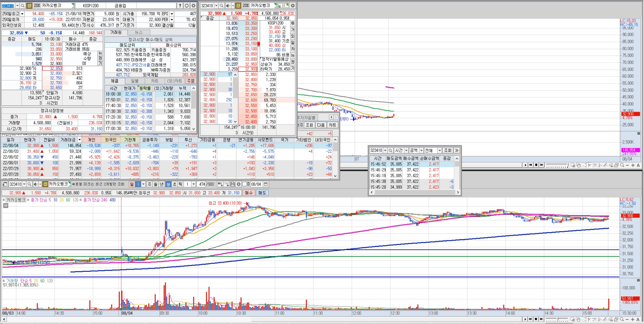Open the gear settings in lower chart toolbar
644x324 pixels.
(239, 184)
